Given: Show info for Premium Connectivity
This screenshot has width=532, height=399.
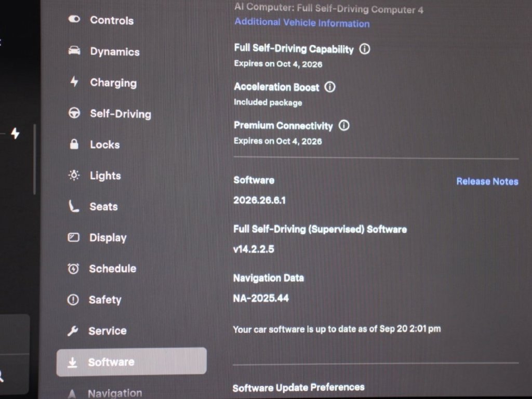Looking at the screenshot, I should pos(344,126).
